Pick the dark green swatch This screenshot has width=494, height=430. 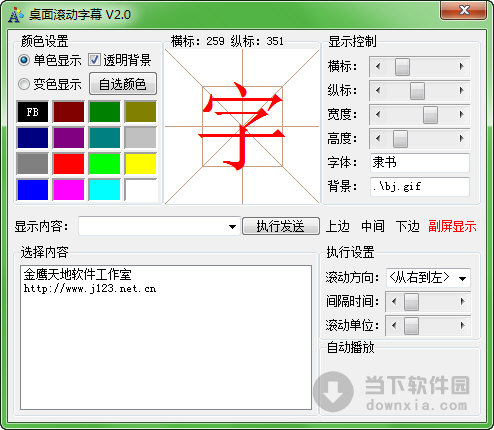point(105,112)
